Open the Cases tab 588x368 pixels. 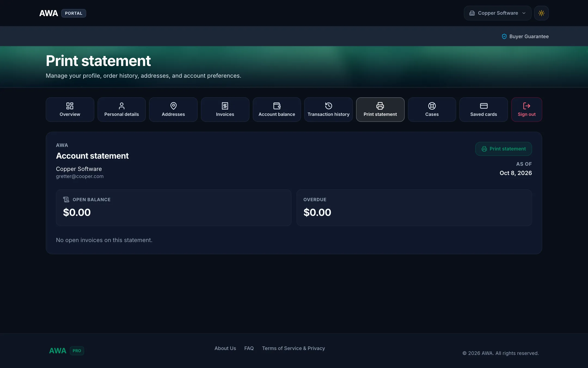pos(432,110)
